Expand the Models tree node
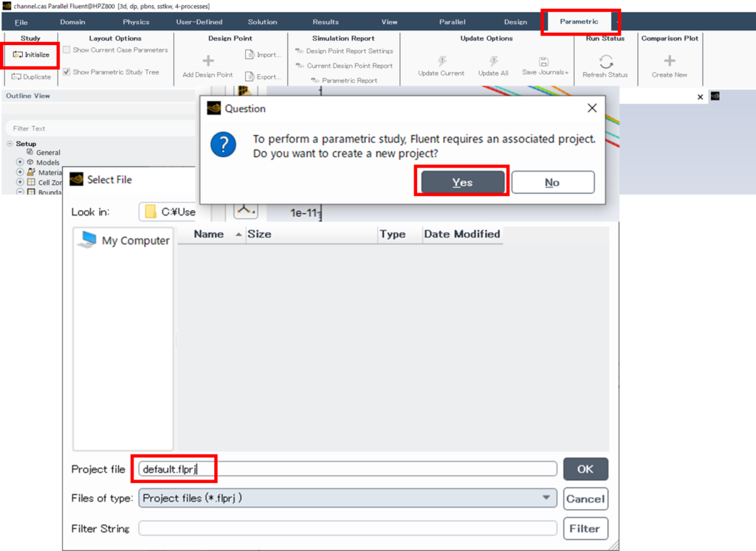This screenshot has width=756, height=551. tap(20, 162)
